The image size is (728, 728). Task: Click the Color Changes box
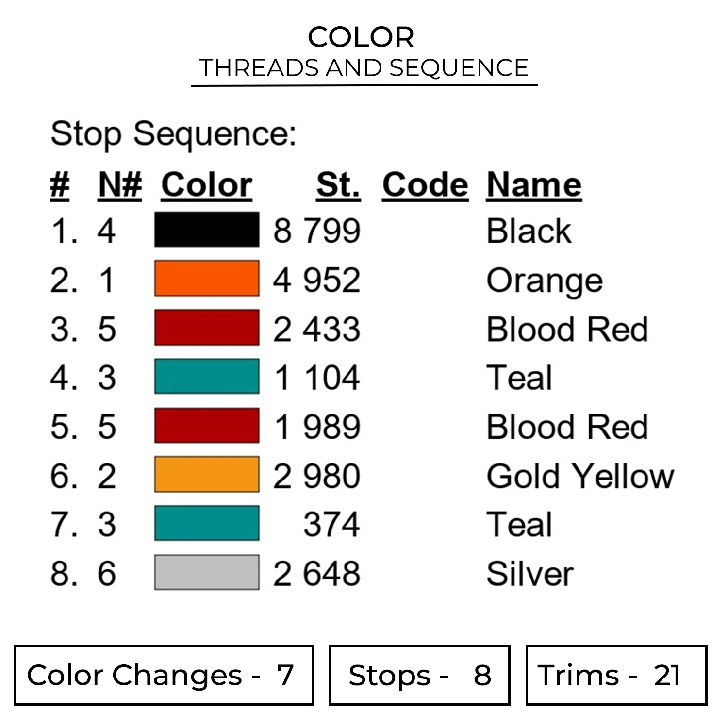point(164,675)
